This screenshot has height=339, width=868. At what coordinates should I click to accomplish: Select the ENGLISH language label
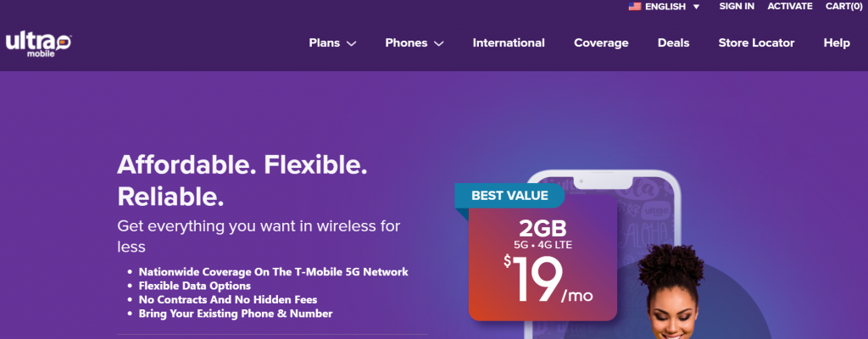click(665, 7)
